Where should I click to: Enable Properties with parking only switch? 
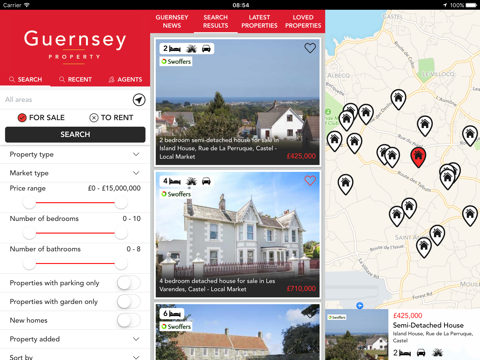pyautogui.click(x=129, y=283)
